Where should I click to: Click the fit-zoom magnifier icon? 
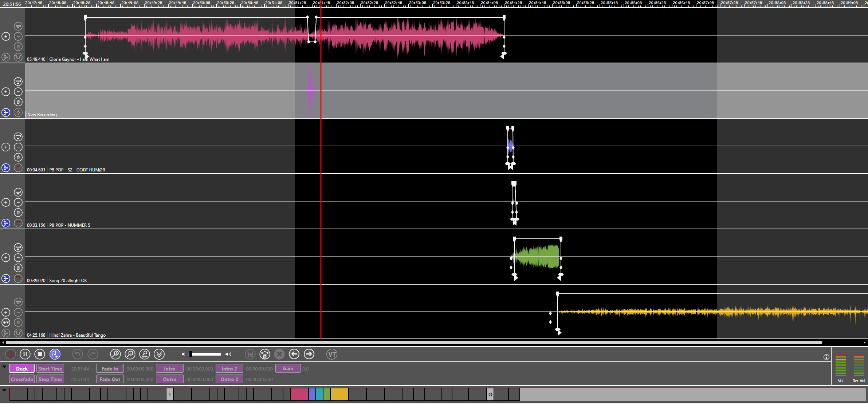tap(145, 354)
